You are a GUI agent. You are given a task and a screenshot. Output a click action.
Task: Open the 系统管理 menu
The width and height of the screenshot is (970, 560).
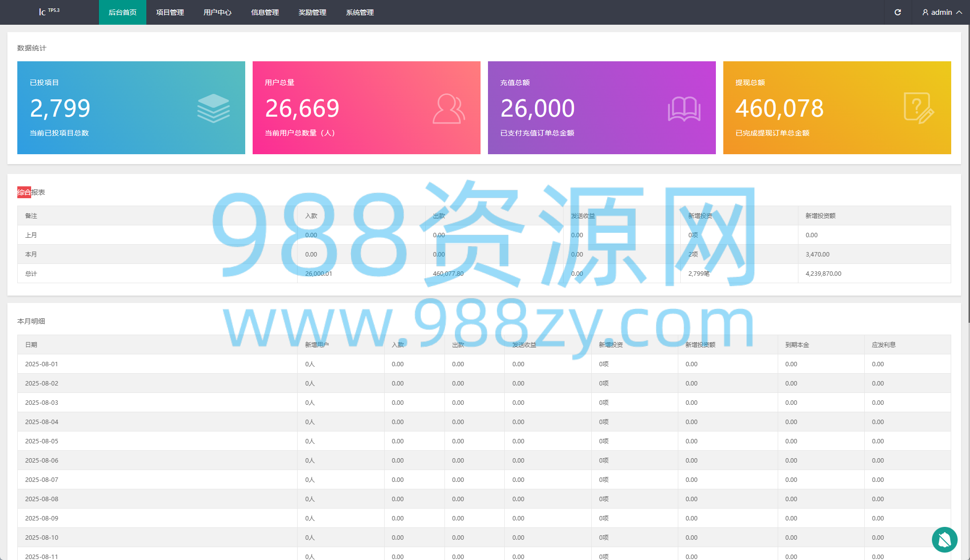point(360,12)
